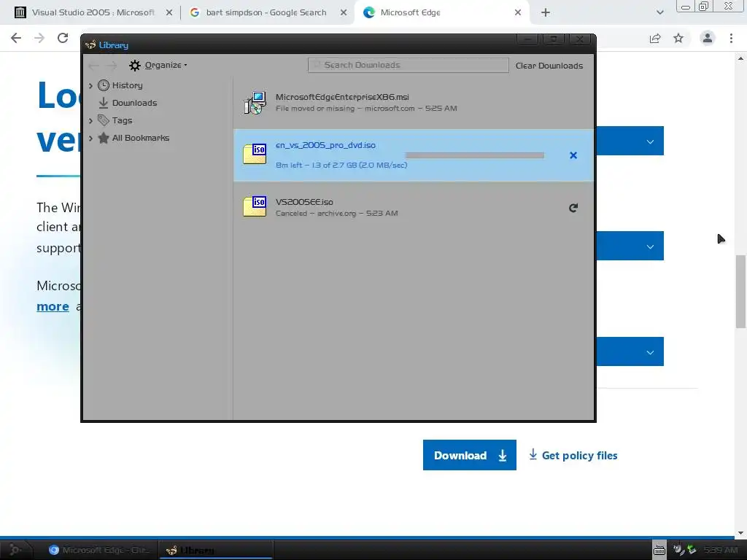747x560 pixels.
Task: Expand the Tags tree node
Action: pyautogui.click(x=90, y=121)
